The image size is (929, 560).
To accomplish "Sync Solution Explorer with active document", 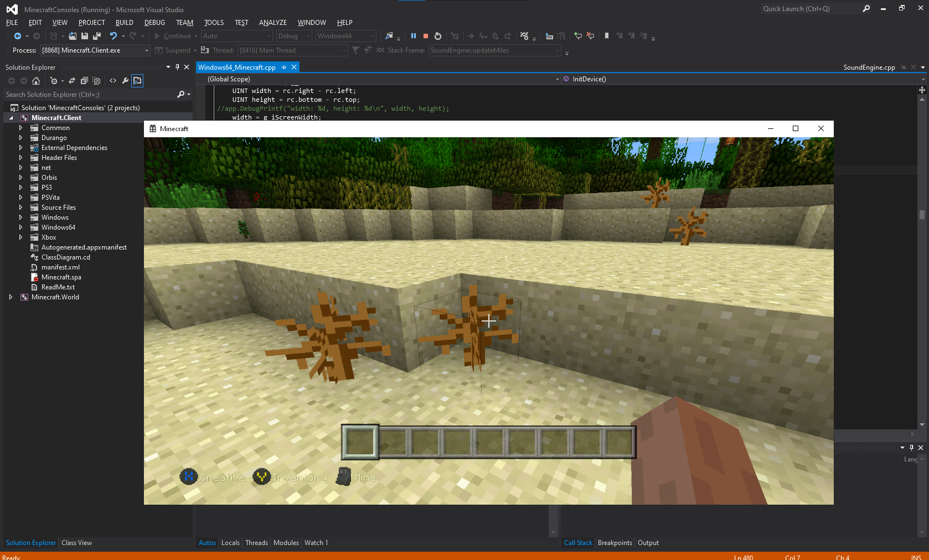I will [72, 81].
